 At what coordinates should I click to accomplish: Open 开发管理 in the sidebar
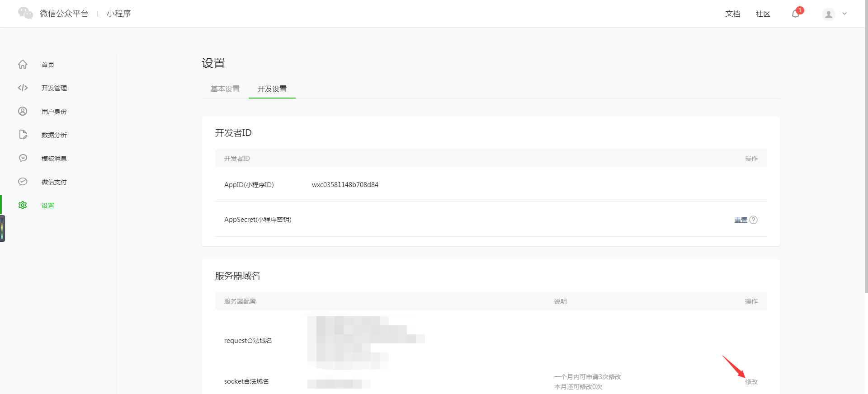[54, 88]
